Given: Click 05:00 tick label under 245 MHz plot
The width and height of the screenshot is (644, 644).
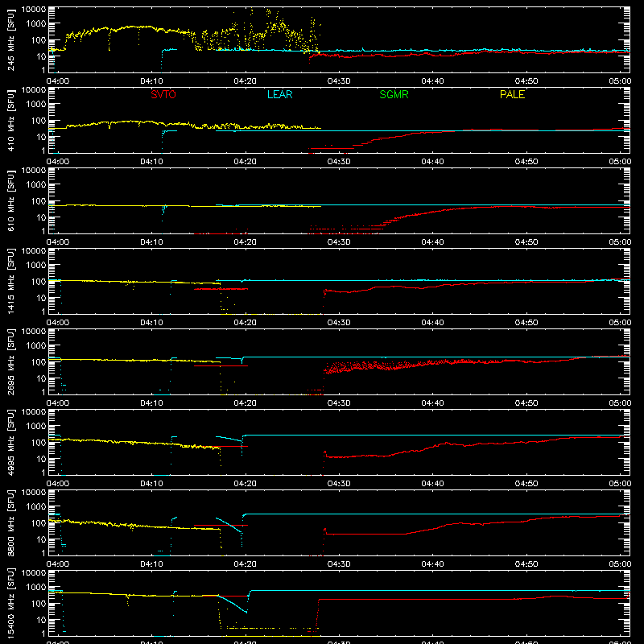Looking at the screenshot, I should pyautogui.click(x=620, y=81).
